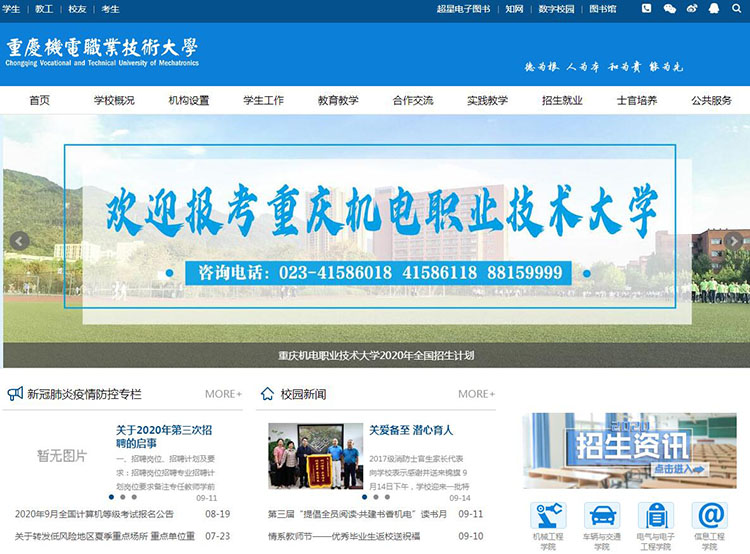Click 学生 link in top bar

tap(11, 9)
